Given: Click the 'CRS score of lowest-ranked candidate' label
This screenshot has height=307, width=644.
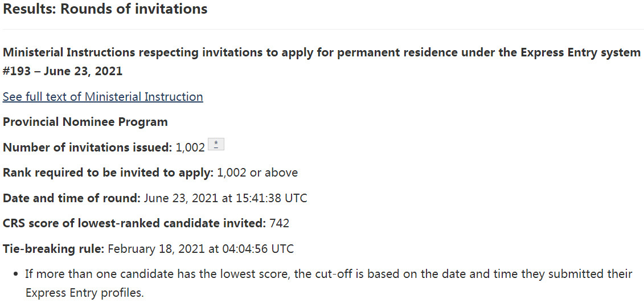Looking at the screenshot, I should (x=134, y=223).
